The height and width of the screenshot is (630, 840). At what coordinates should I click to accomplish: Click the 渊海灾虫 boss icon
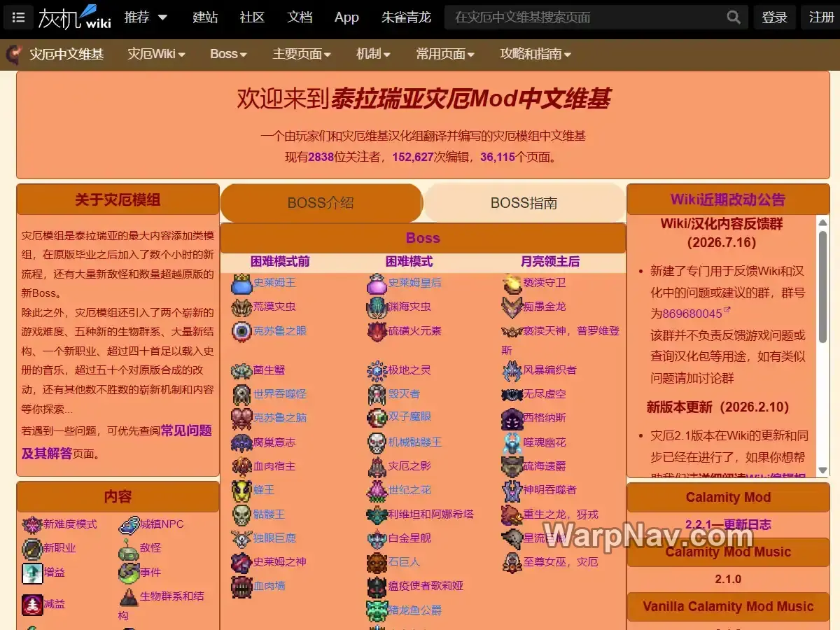377,307
